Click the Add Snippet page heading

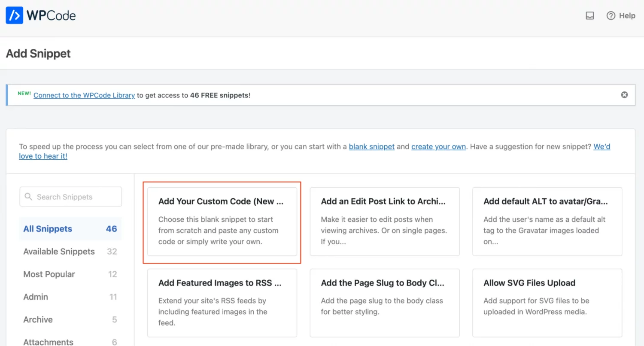point(38,54)
